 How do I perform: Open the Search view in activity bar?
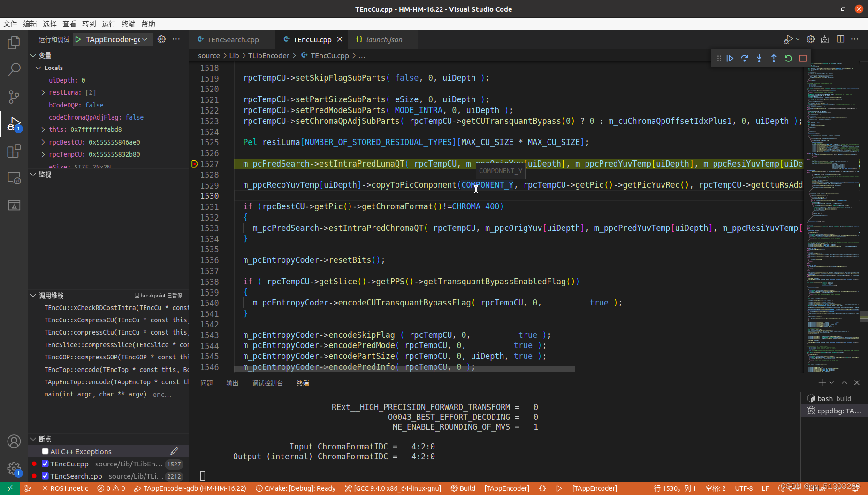14,69
